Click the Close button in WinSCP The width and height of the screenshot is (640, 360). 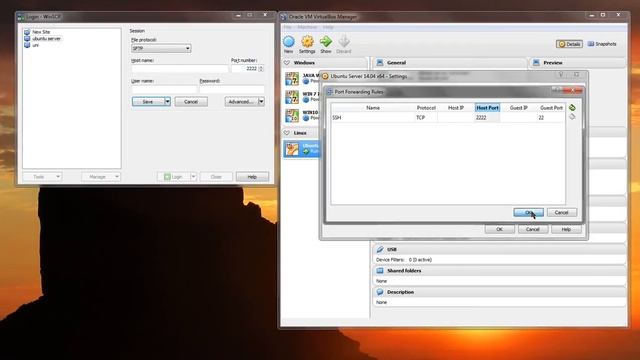[216, 177]
